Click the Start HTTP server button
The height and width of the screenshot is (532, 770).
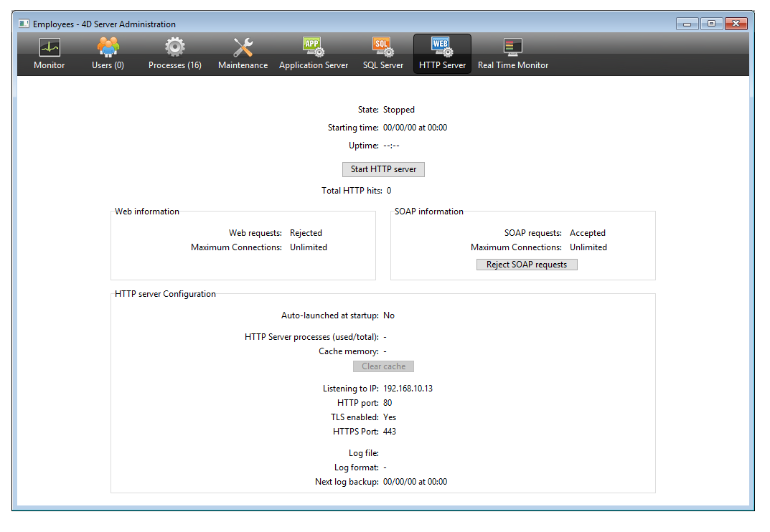pyautogui.click(x=383, y=169)
